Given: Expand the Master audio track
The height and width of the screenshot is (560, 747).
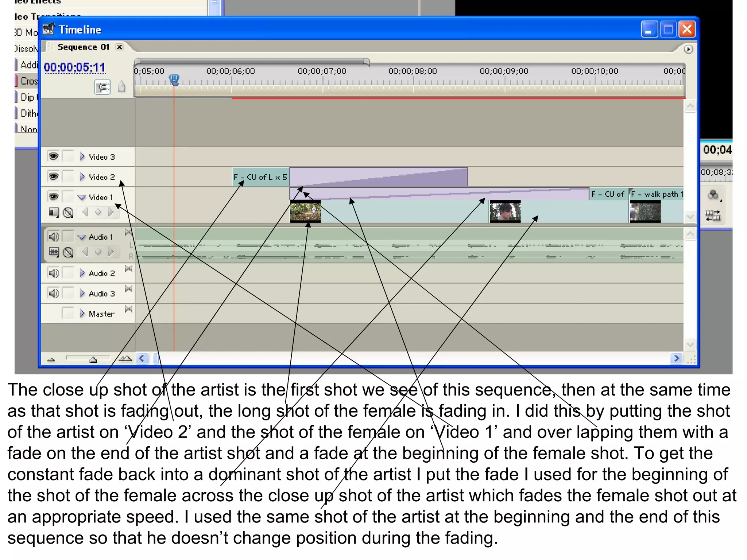Looking at the screenshot, I should click(82, 314).
